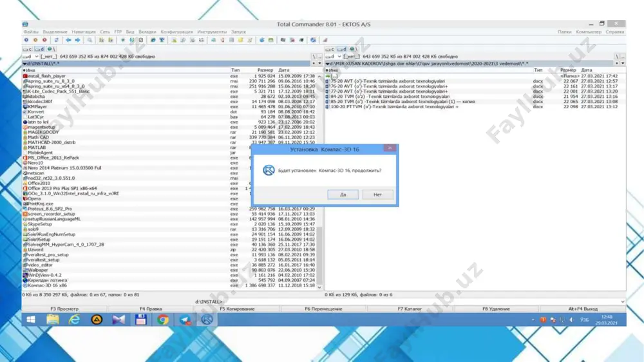Open the AIMP player taskbar icon
The width and height of the screenshot is (644, 362).
pyautogui.click(x=97, y=319)
